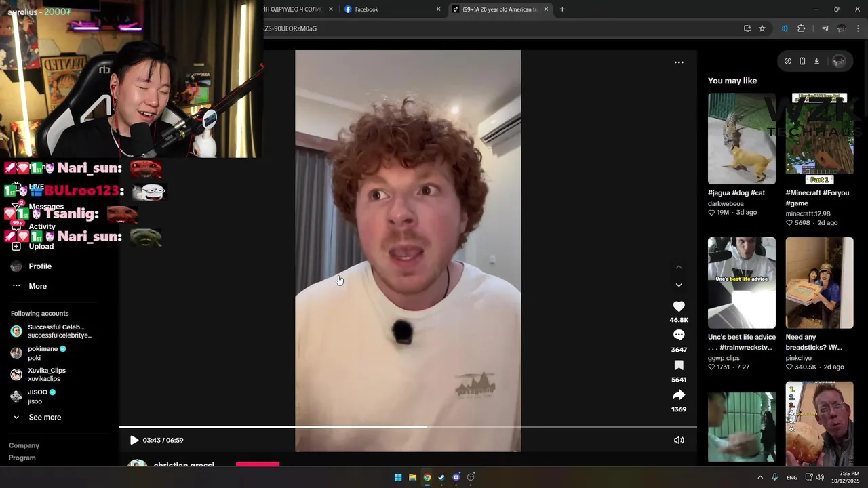868x488 pixels.
Task: Open the darkwebeua creator name
Action: pyautogui.click(x=726, y=203)
